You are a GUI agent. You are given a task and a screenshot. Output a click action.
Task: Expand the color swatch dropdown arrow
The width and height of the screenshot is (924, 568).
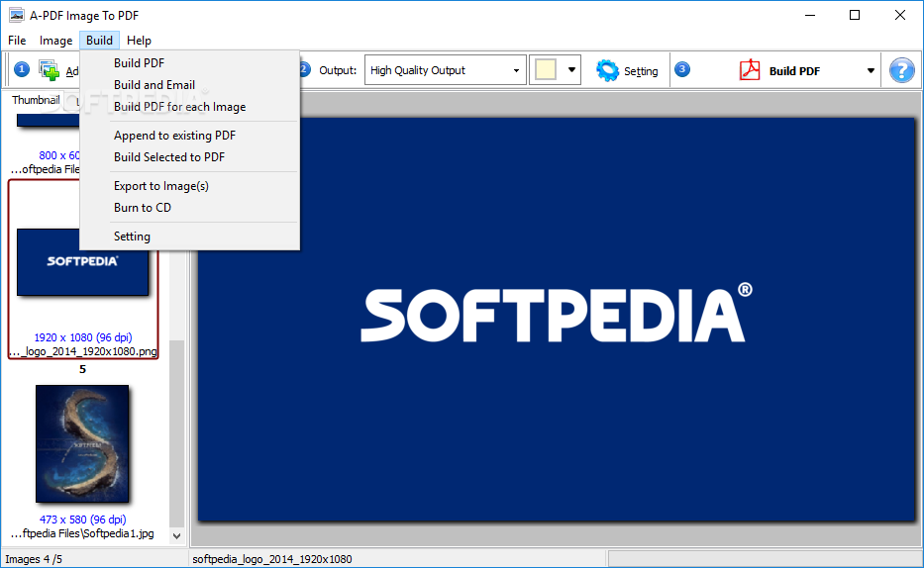(x=571, y=70)
